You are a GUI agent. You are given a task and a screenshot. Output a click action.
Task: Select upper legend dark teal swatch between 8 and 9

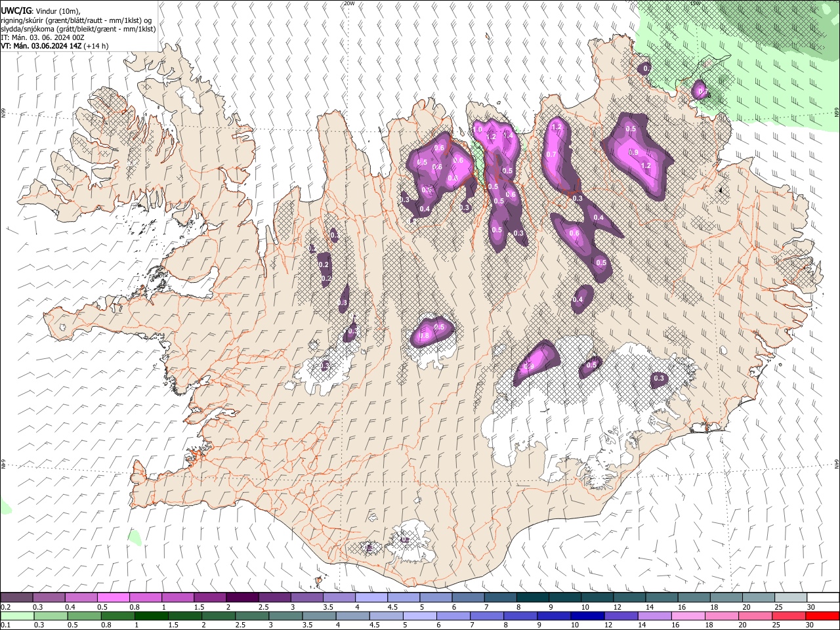532,597
